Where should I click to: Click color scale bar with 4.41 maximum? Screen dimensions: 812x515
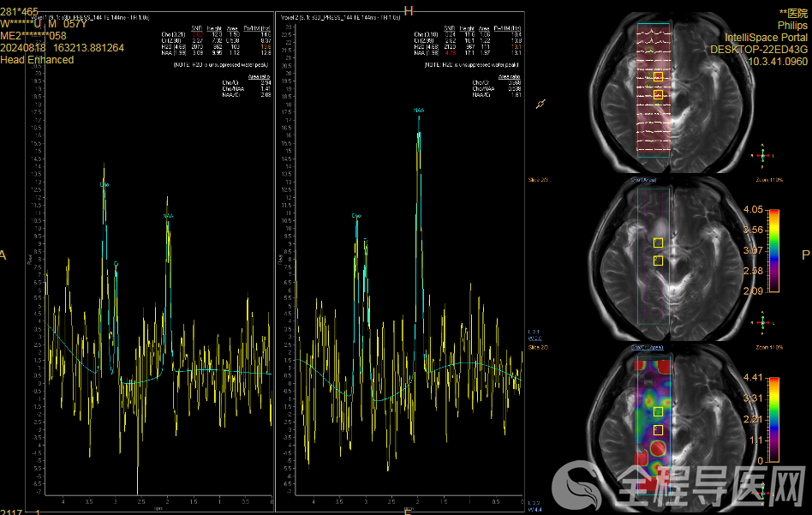coord(774,420)
